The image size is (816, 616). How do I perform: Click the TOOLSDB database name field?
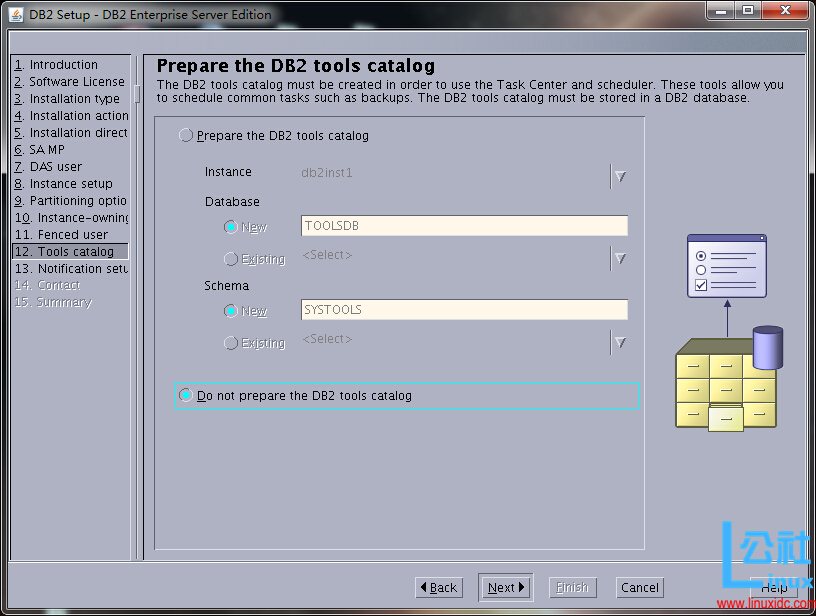(x=464, y=226)
